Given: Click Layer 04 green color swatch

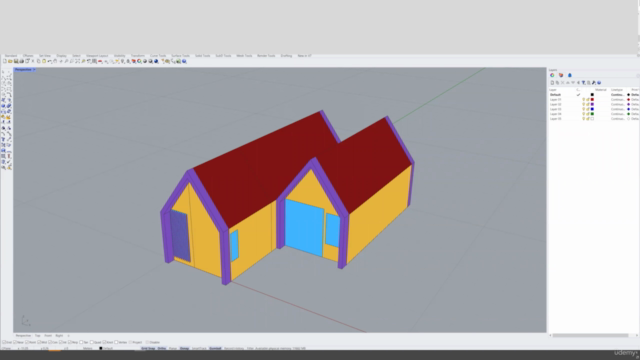Looking at the screenshot, I should [x=592, y=114].
